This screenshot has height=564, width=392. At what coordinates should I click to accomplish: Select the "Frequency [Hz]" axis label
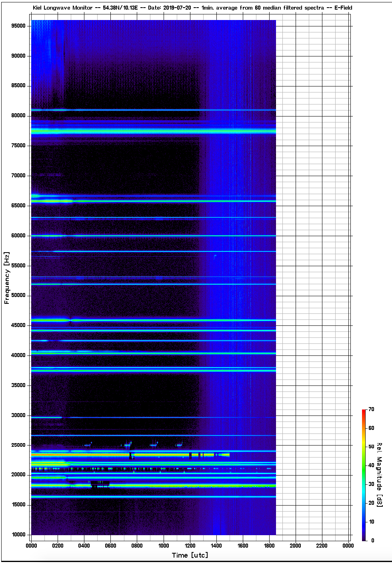click(x=7, y=278)
